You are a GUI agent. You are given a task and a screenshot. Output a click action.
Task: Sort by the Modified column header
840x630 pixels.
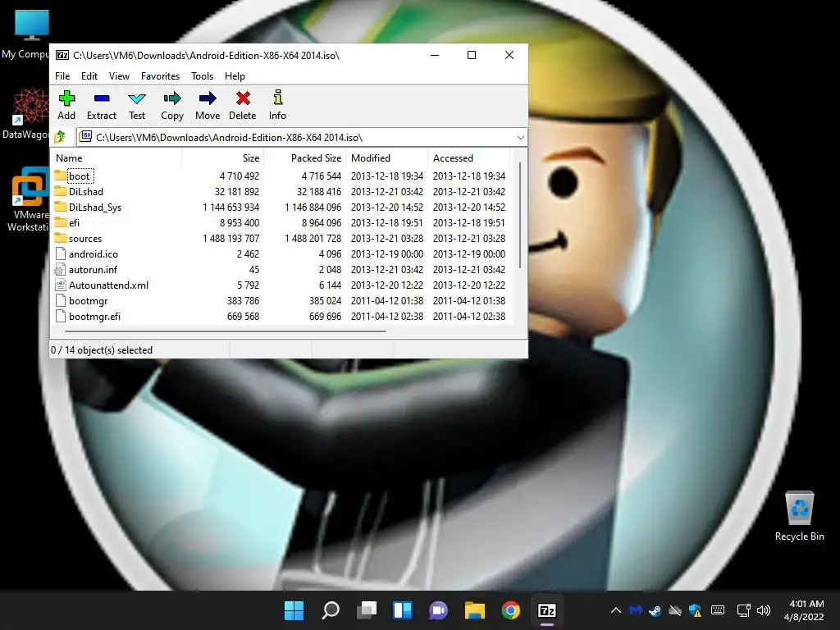coord(387,158)
